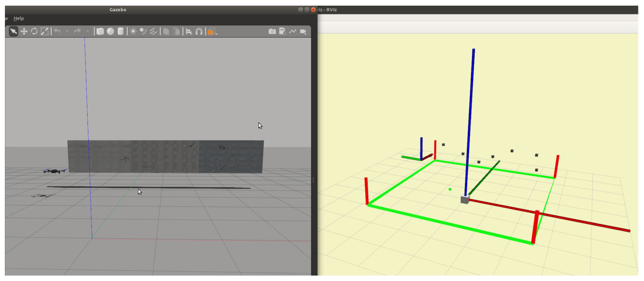This screenshot has width=644, height=281.
Task: Click the video record button
Action: pos(303,31)
